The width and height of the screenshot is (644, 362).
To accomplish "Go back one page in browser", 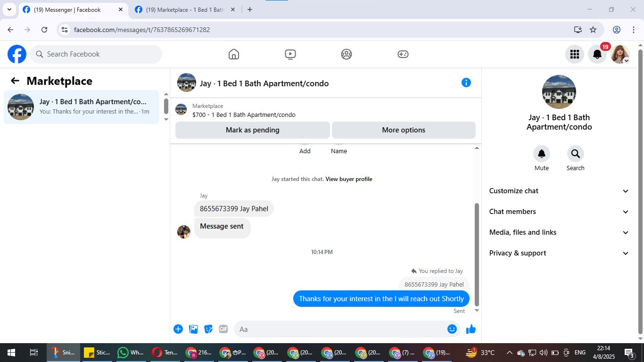I will 10,30.
